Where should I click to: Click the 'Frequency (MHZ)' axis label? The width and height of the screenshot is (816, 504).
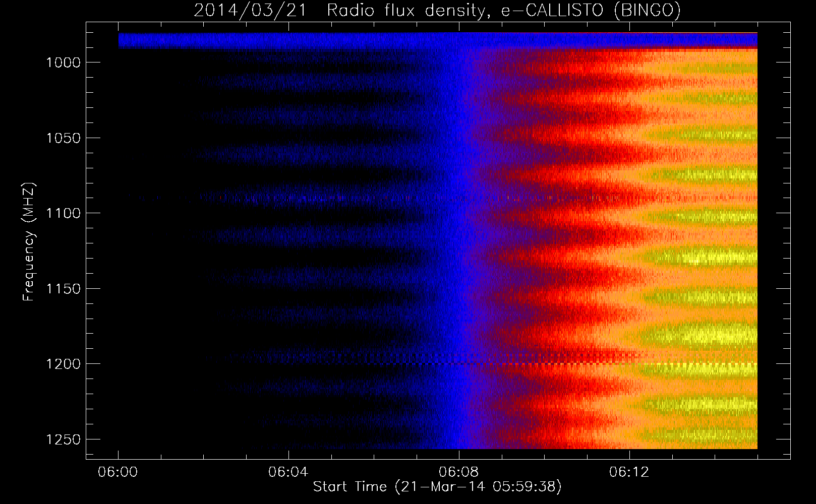(29, 241)
